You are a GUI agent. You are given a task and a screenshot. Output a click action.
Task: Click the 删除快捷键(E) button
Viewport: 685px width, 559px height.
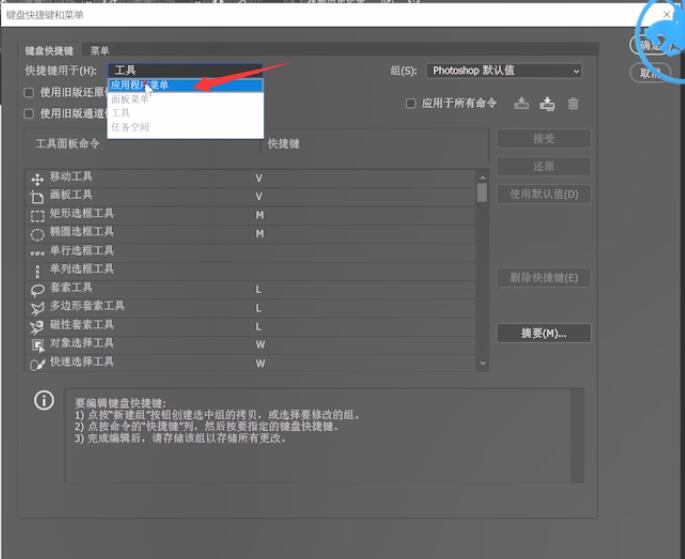(x=544, y=277)
